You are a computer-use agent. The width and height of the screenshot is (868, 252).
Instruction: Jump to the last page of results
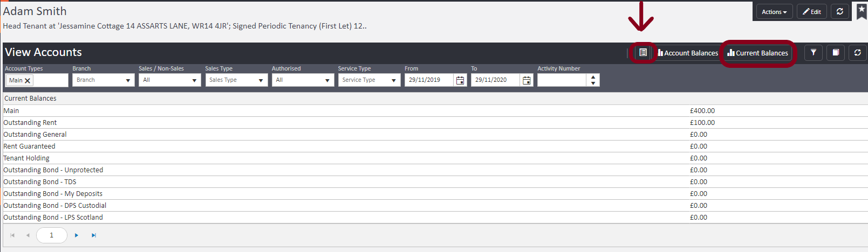coord(94,235)
